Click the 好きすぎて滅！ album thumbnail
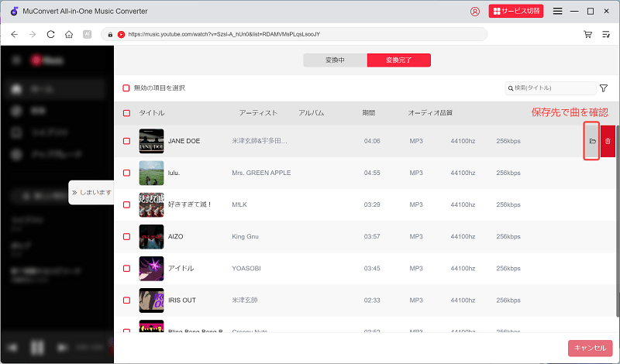This screenshot has height=364, width=620. 151,204
